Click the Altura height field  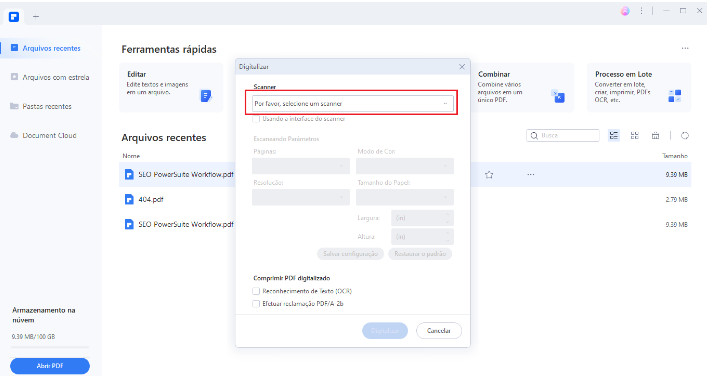tap(422, 237)
